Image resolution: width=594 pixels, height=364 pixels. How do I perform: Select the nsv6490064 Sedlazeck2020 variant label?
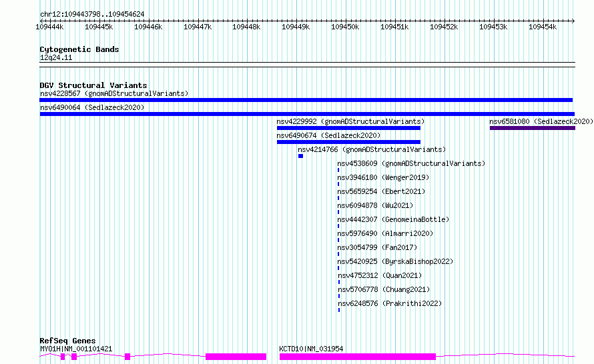(92, 107)
